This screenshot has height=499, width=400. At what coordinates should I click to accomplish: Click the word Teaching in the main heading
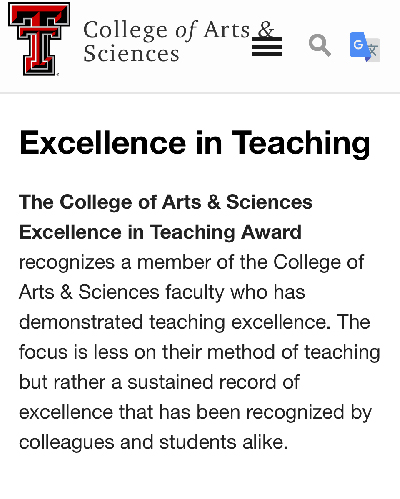pyautogui.click(x=301, y=144)
